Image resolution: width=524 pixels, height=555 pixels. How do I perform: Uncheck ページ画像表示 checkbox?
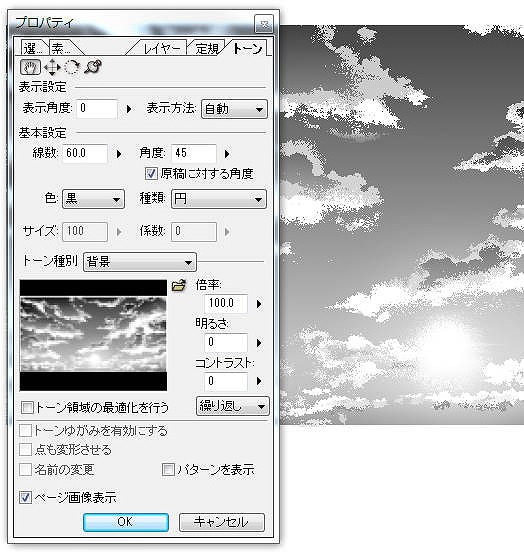click(25, 498)
